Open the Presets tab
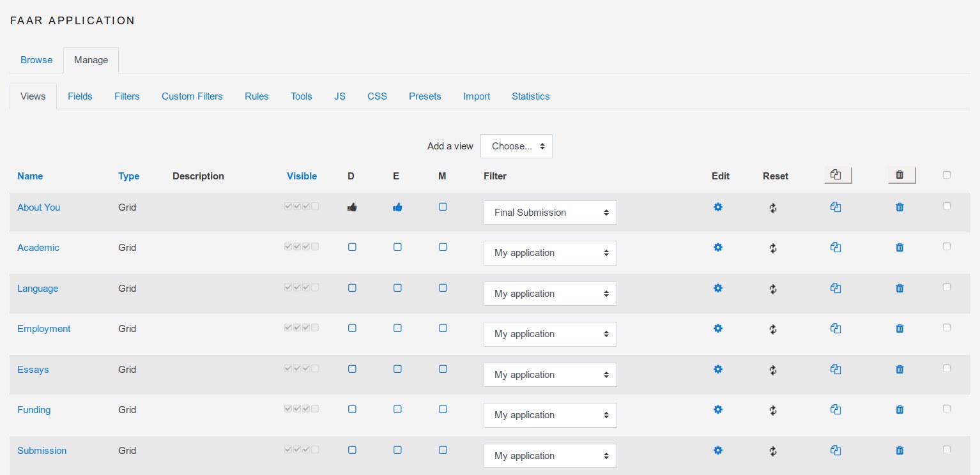The height and width of the screenshot is (475, 980). (x=425, y=96)
